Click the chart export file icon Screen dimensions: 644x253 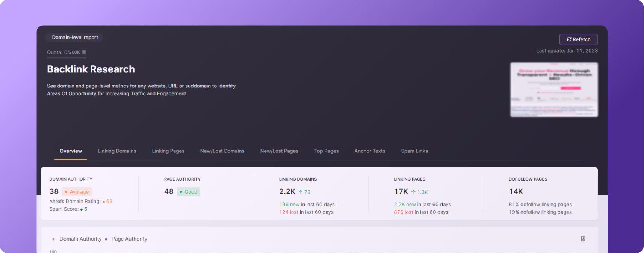tap(583, 239)
